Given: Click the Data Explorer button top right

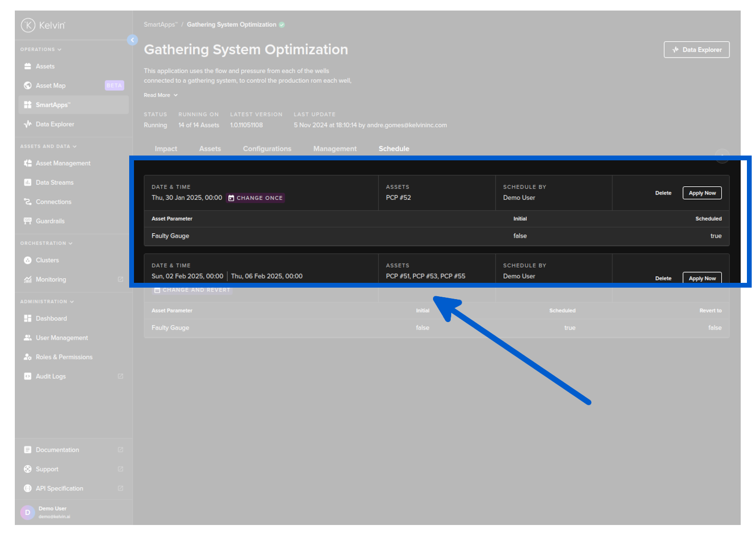Looking at the screenshot, I should tap(696, 50).
